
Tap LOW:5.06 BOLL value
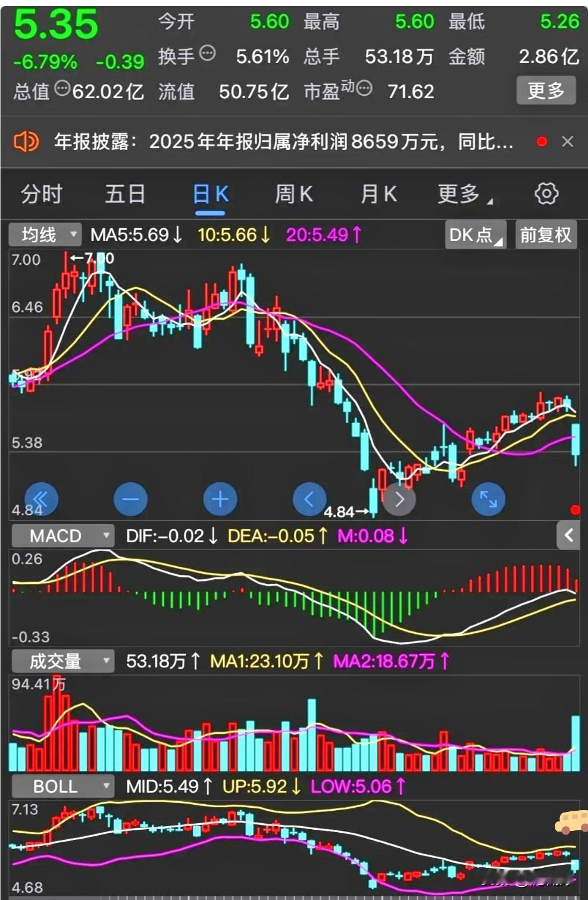[x=358, y=786]
